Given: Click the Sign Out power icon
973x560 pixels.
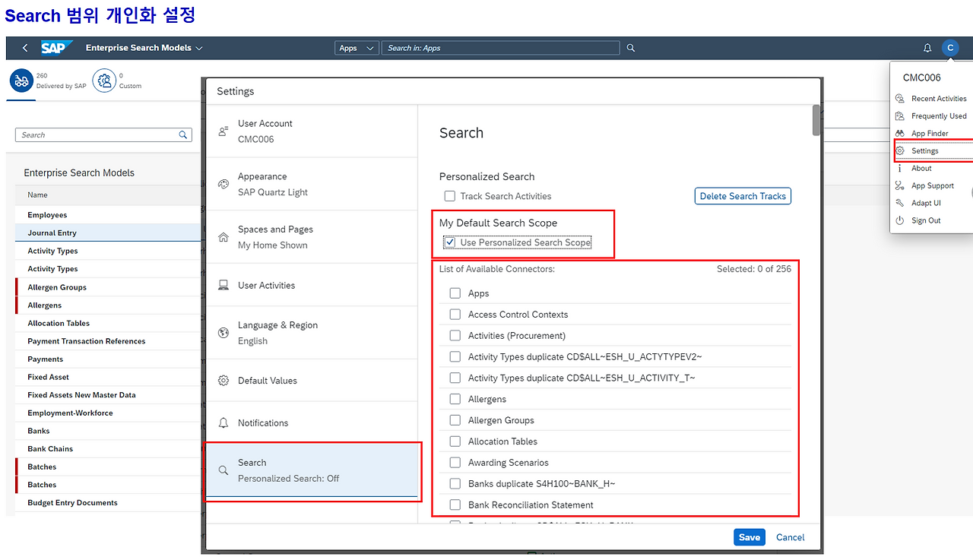Looking at the screenshot, I should [x=900, y=221].
